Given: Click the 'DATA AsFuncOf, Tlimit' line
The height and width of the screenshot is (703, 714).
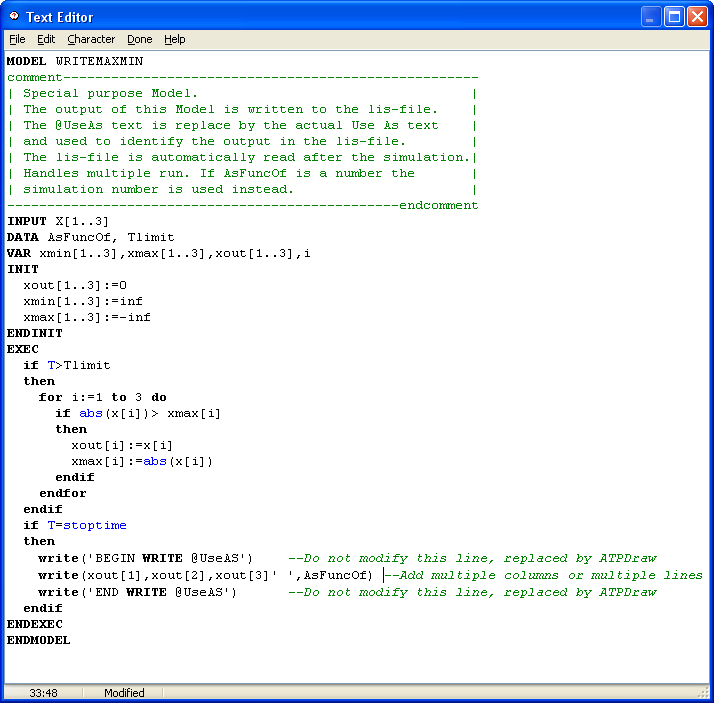Looking at the screenshot, I should click(91, 238).
